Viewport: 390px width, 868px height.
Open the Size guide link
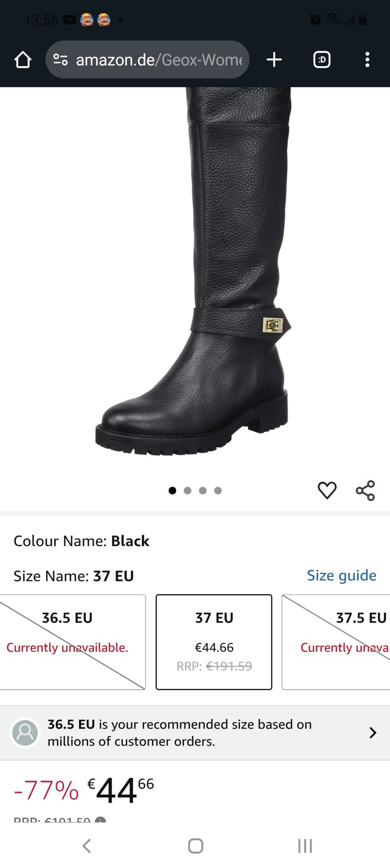[341, 575]
